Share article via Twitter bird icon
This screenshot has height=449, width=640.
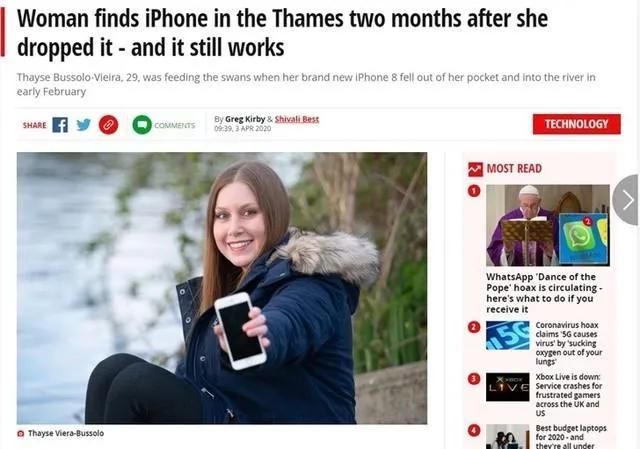[x=84, y=125]
